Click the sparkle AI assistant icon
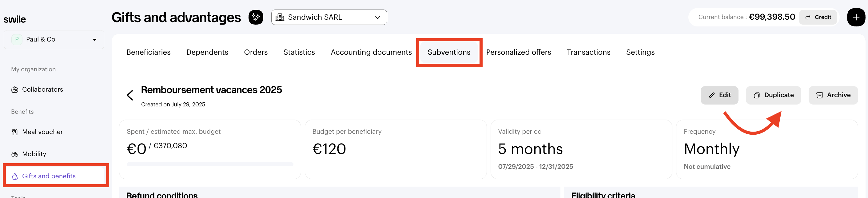The width and height of the screenshot is (868, 198). (x=256, y=17)
